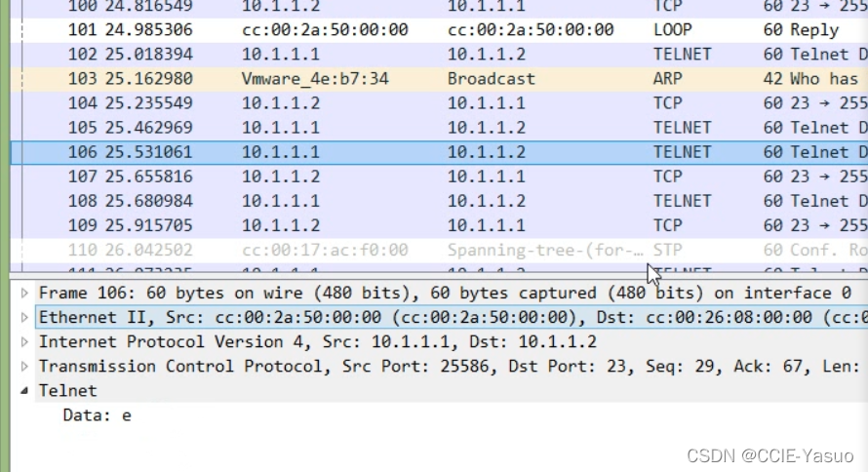Viewport: 868px width, 472px height.
Task: Click Broadcast destination cell in packet 103
Action: (491, 79)
